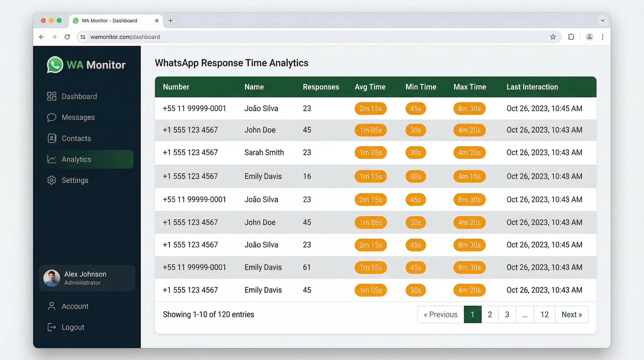This screenshot has width=644, height=360.
Task: Bookmark page with the star icon
Action: [553, 37]
